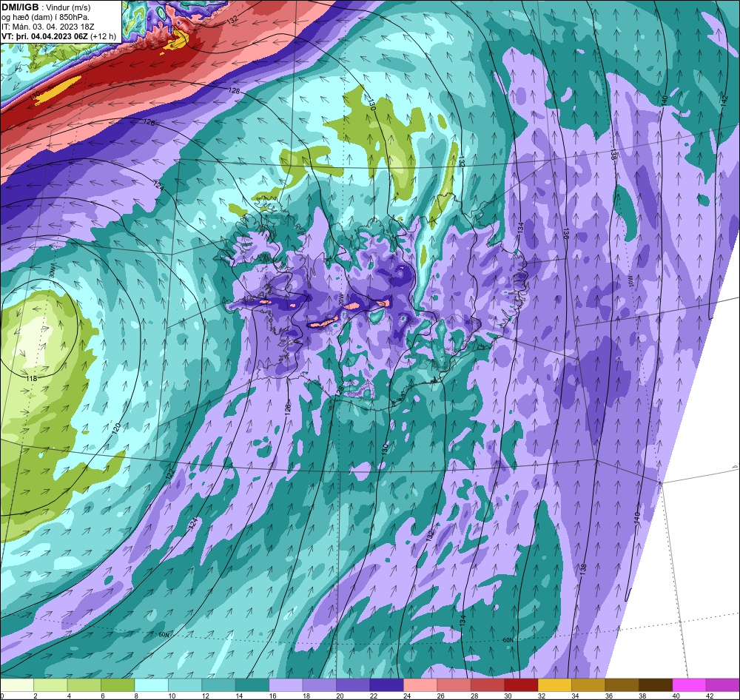Click the yellow swatch between 32 and 34
Image resolution: width=740 pixels, height=700 pixels.
[x=554, y=685]
